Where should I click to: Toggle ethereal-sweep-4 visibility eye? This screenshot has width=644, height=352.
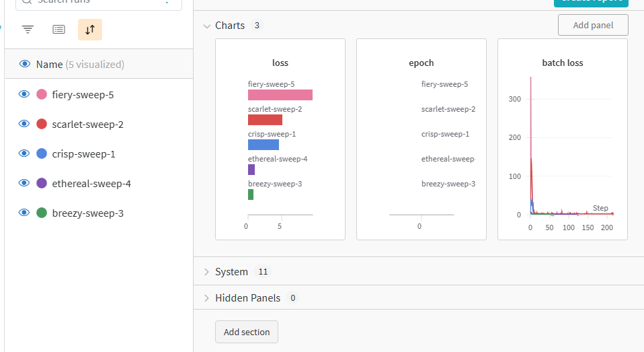coord(24,184)
